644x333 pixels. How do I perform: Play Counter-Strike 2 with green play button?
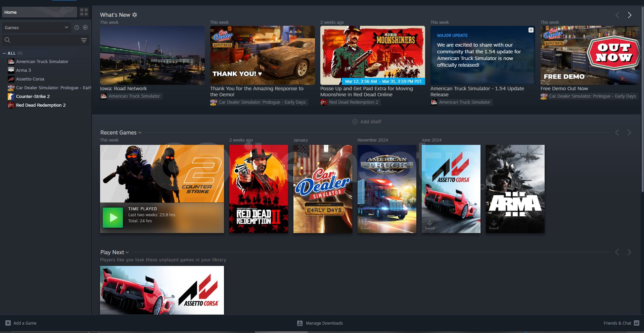point(113,218)
